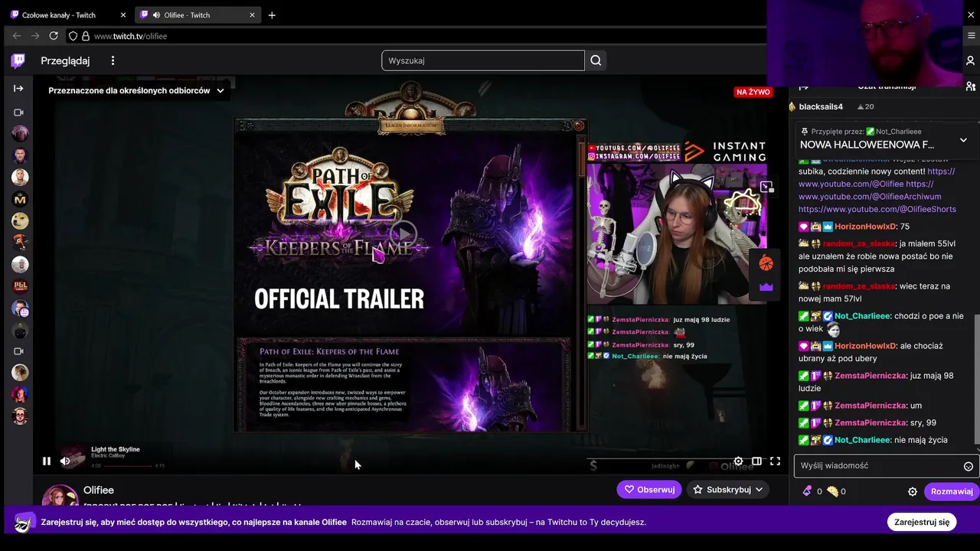Expand 'Przeznaczone dla określonych odbiorców' chevron
Image resolution: width=980 pixels, height=551 pixels.
(x=220, y=90)
